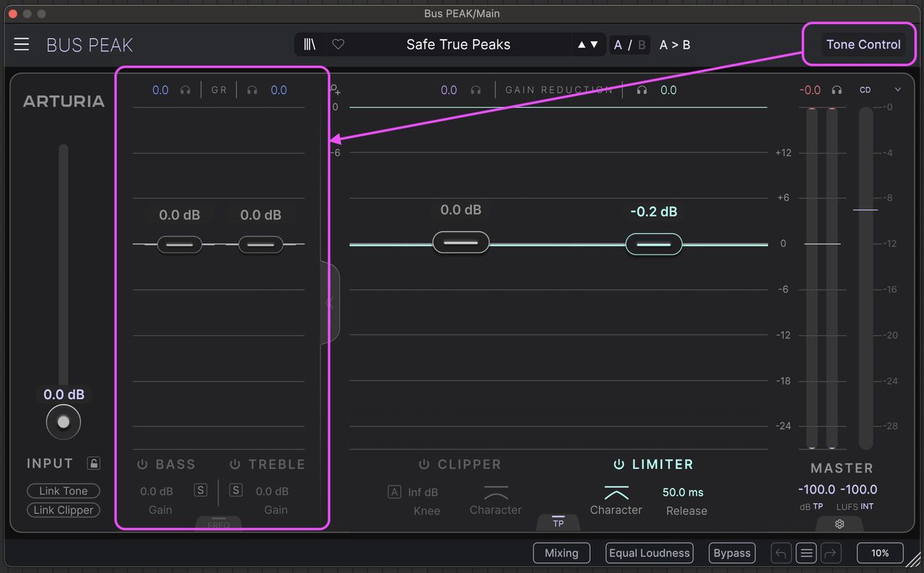This screenshot has width=924, height=573.
Task: Toggle the Bass power button
Action: (x=142, y=464)
